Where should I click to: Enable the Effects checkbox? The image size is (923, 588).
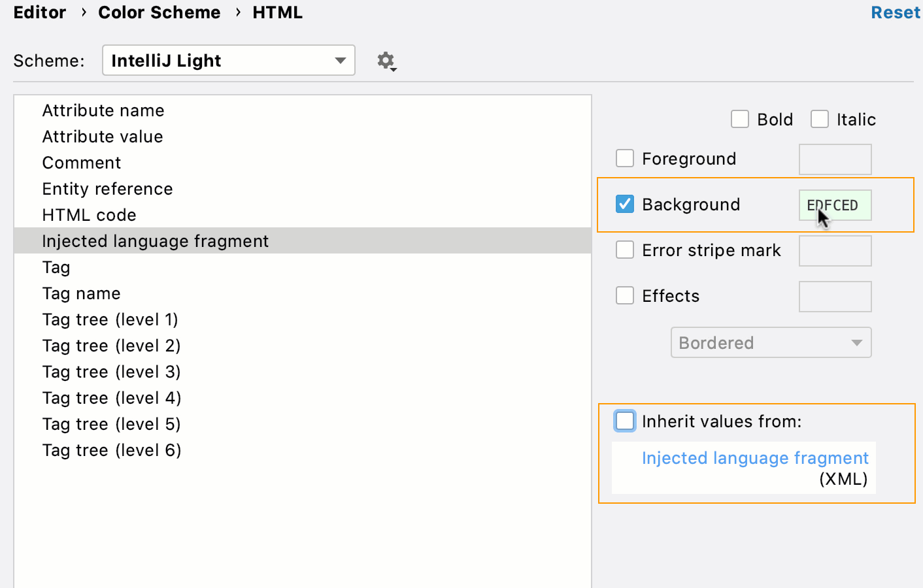pyautogui.click(x=625, y=295)
